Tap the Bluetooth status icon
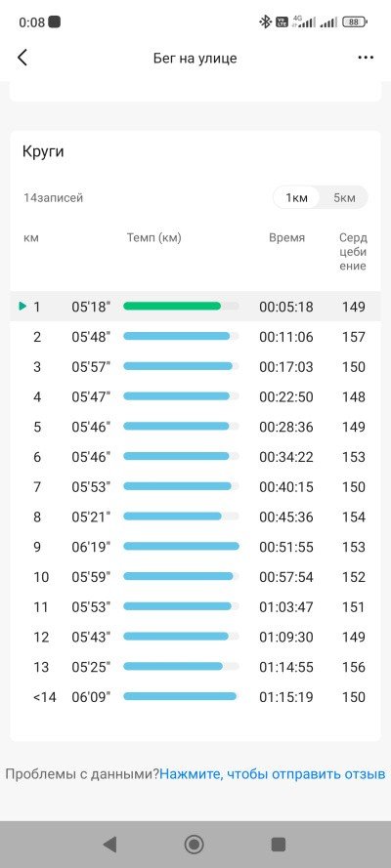Screen dimensions: 391x868 265,22
